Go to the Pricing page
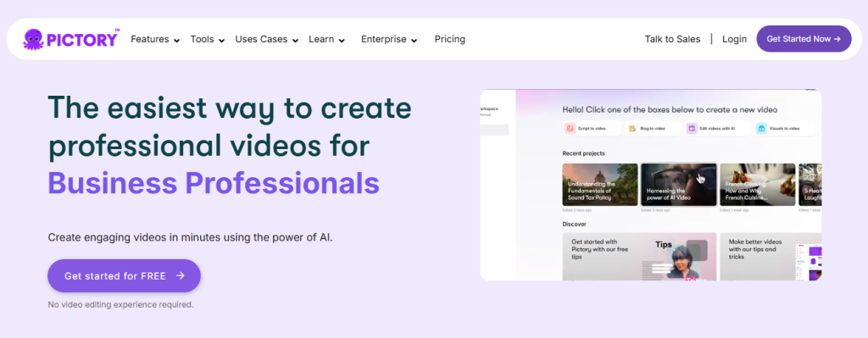Image resolution: width=868 pixels, height=338 pixels. [449, 39]
